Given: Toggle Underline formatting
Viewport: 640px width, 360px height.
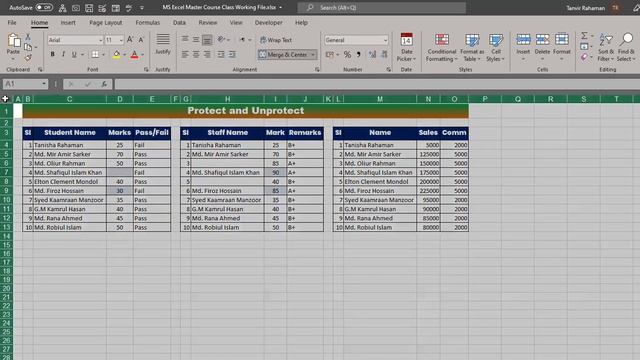Looking at the screenshot, I should pos(74,54).
